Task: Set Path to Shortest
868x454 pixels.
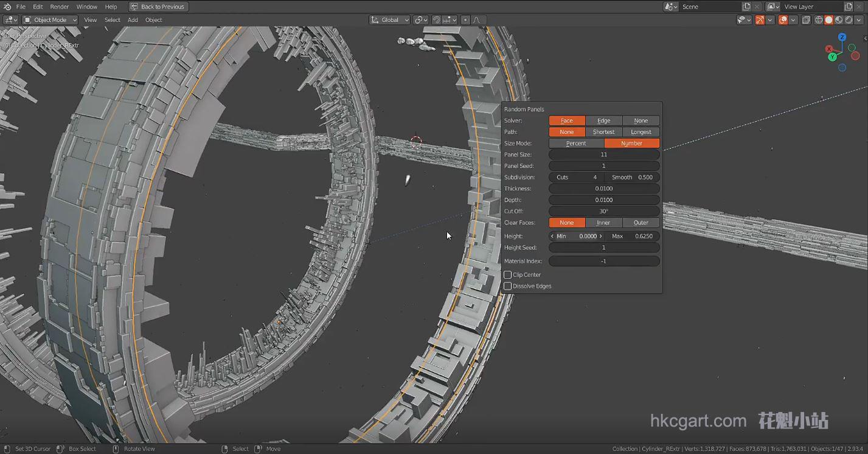Action: (603, 132)
